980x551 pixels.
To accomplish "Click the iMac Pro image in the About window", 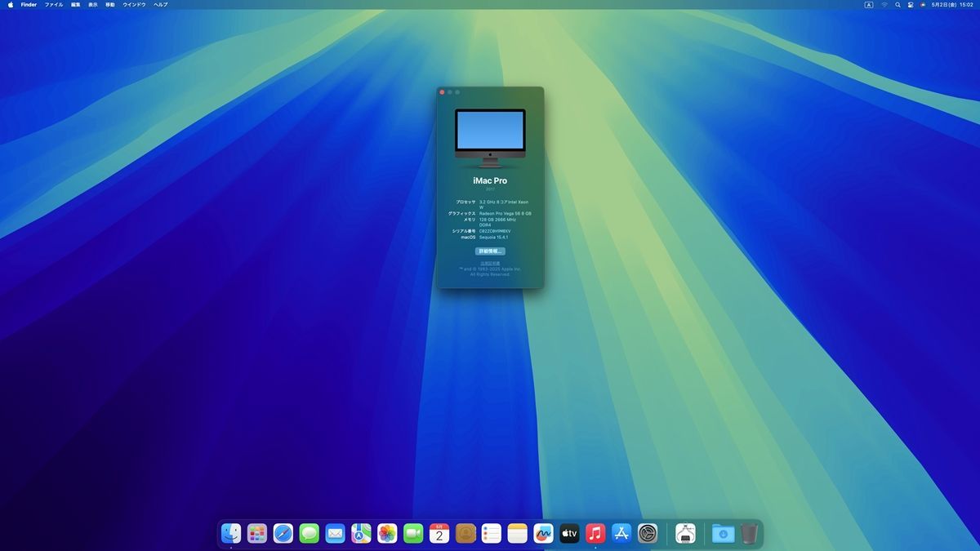I will 490,139.
